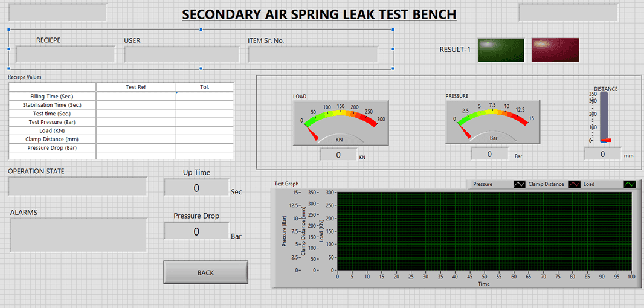Screen dimensions: 644x308
Task: Click the Up Time numeric field
Action: 196,188
